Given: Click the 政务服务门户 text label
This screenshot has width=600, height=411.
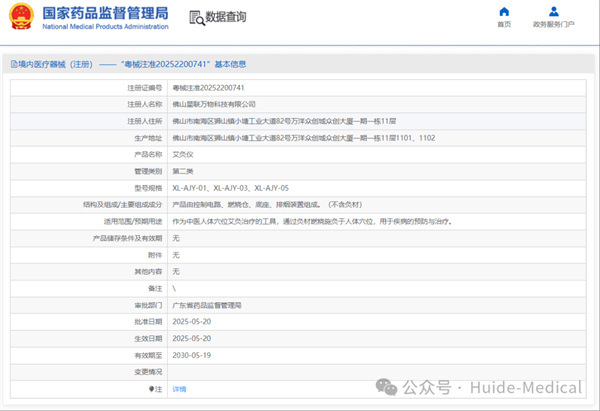Looking at the screenshot, I should tap(554, 24).
